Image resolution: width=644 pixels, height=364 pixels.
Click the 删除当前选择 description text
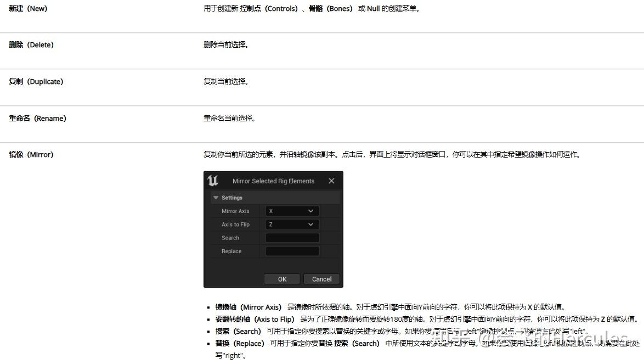tap(226, 45)
